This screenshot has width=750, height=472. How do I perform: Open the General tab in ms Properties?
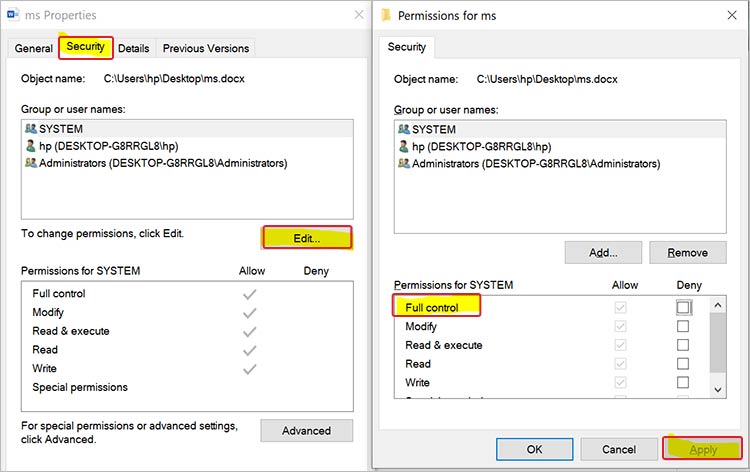(33, 48)
